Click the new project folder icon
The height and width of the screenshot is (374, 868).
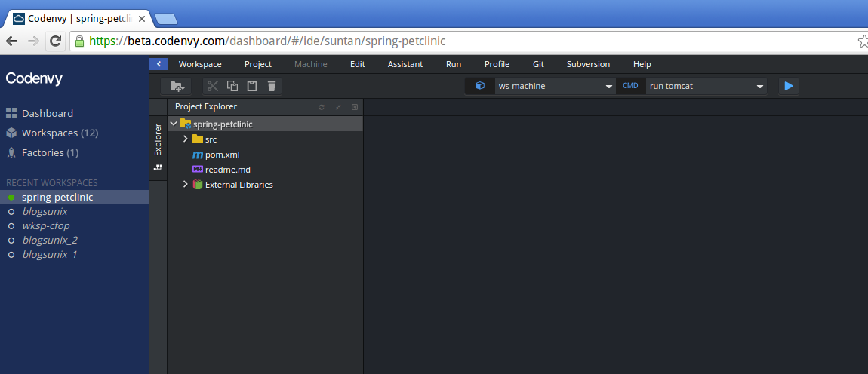click(x=177, y=86)
